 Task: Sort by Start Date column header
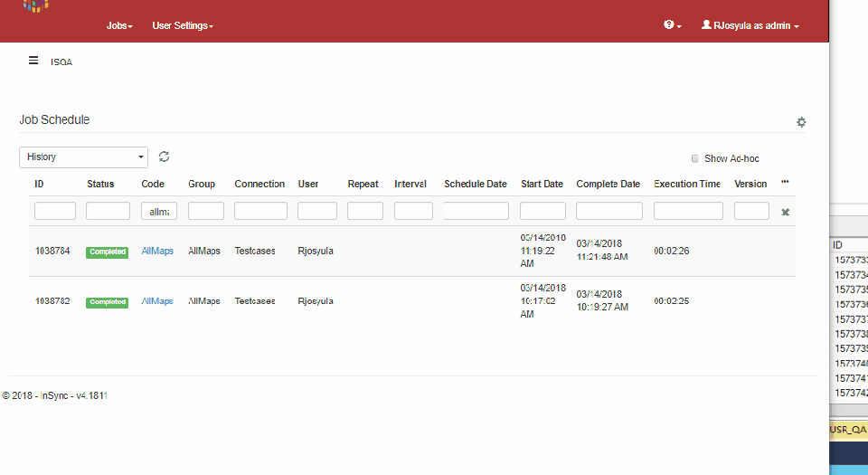coord(542,184)
